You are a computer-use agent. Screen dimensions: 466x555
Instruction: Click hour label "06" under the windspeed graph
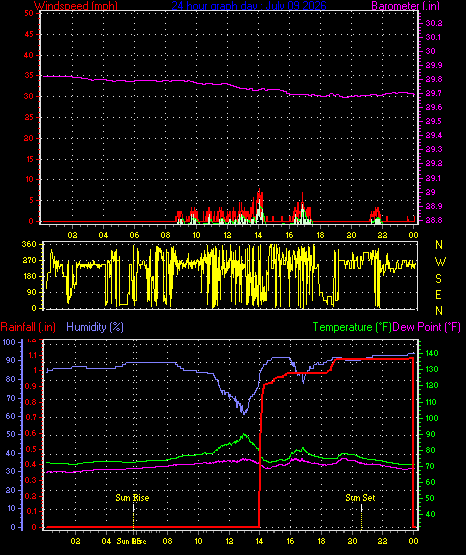pos(134,235)
